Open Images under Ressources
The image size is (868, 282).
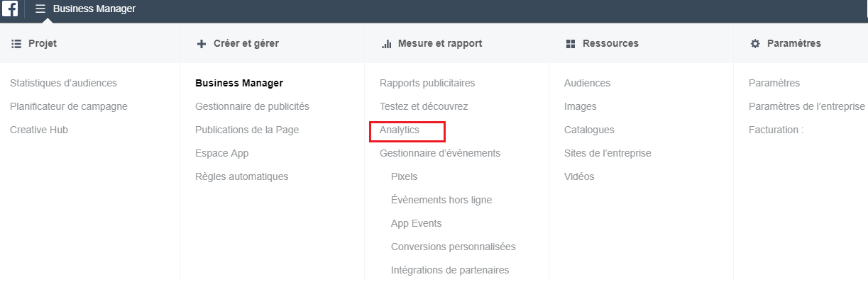581,106
